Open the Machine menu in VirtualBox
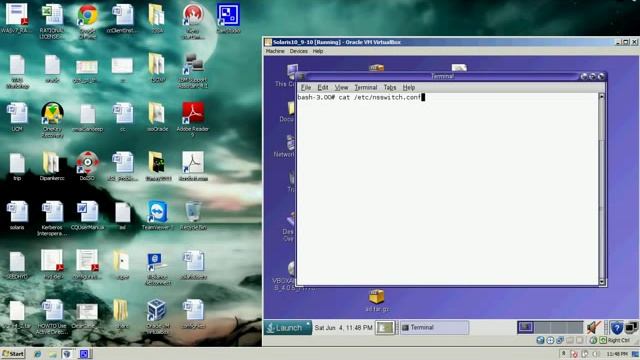The height and width of the screenshot is (360, 640). coord(275,51)
